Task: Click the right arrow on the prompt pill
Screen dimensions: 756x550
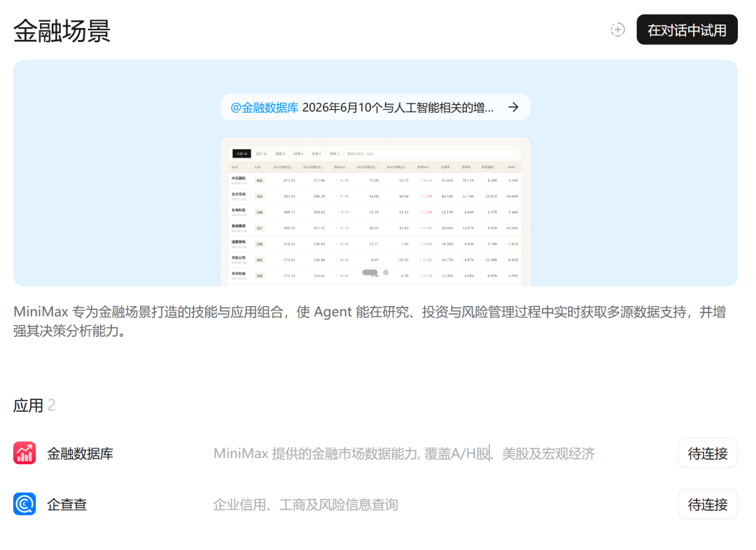Action: pyautogui.click(x=514, y=107)
